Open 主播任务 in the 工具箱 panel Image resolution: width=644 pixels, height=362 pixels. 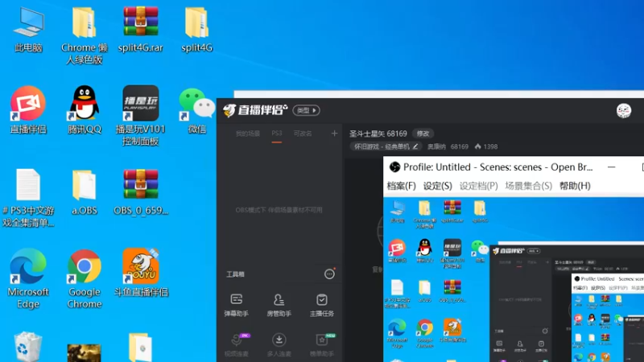(x=321, y=306)
